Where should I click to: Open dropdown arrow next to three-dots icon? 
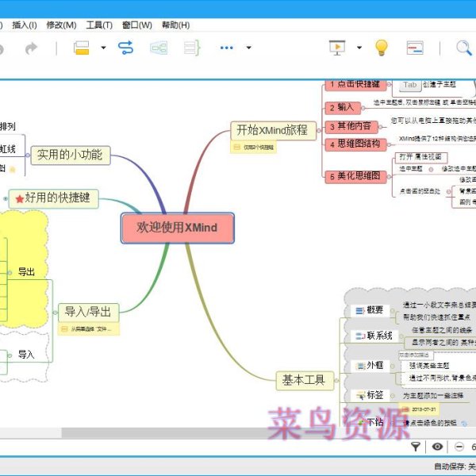249,48
